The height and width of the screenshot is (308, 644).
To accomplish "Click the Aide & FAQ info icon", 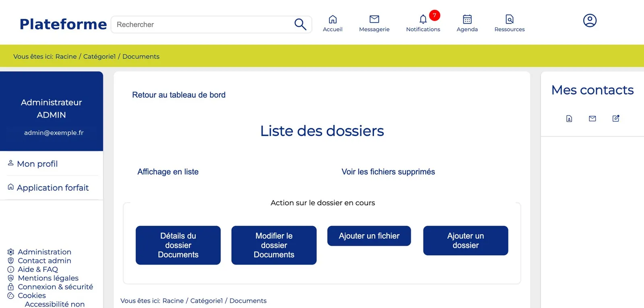I will click(11, 269).
